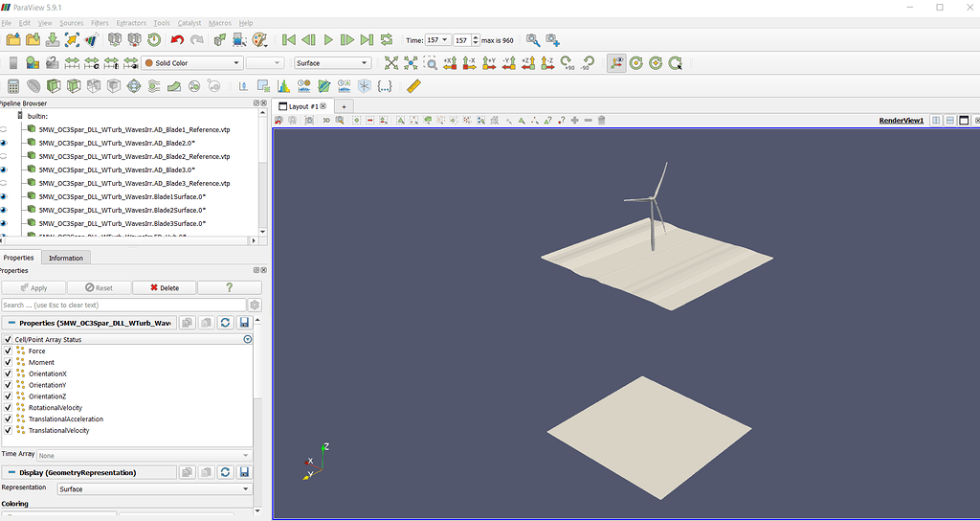
Task: Set view direction to +X icon
Action: point(450,63)
